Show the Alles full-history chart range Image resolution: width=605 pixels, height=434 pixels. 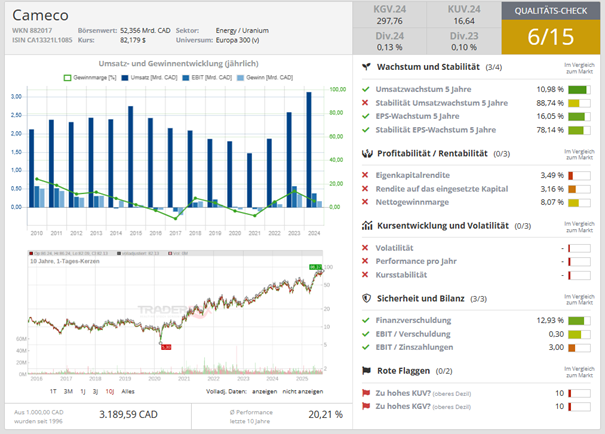(128, 392)
